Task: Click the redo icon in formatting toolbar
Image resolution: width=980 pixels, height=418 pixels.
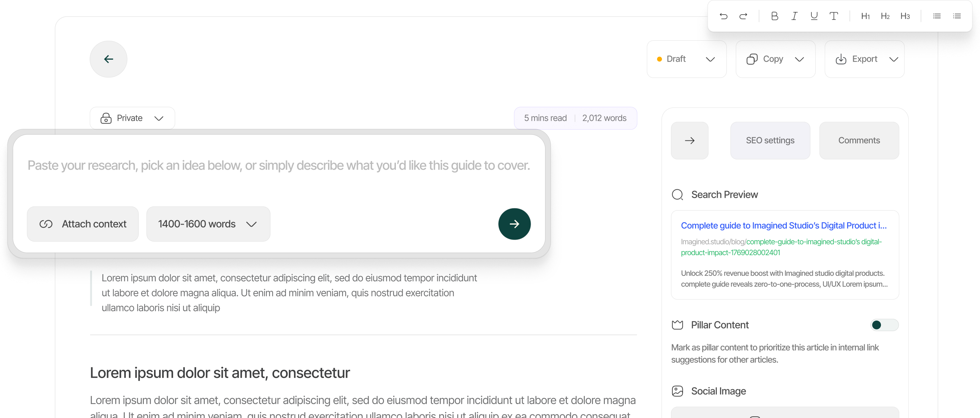Action: pos(743,16)
